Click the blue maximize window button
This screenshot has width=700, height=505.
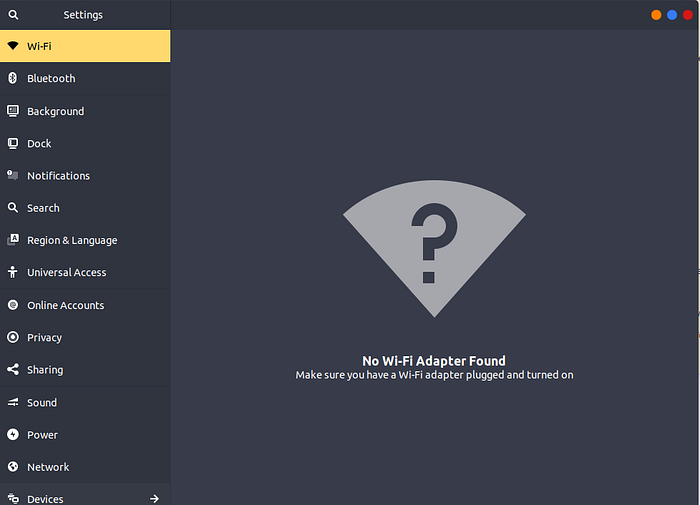pos(672,15)
